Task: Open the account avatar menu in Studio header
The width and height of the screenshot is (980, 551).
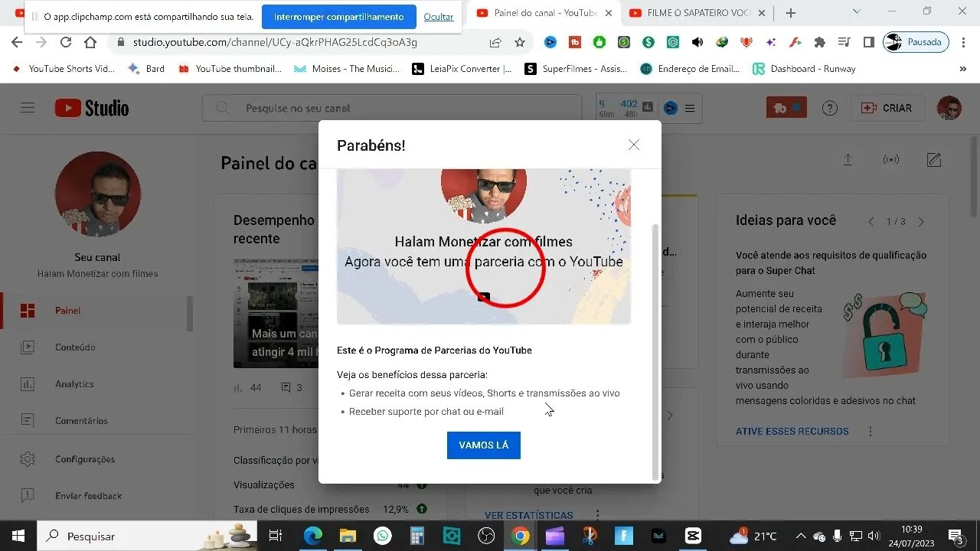Action: (x=949, y=108)
